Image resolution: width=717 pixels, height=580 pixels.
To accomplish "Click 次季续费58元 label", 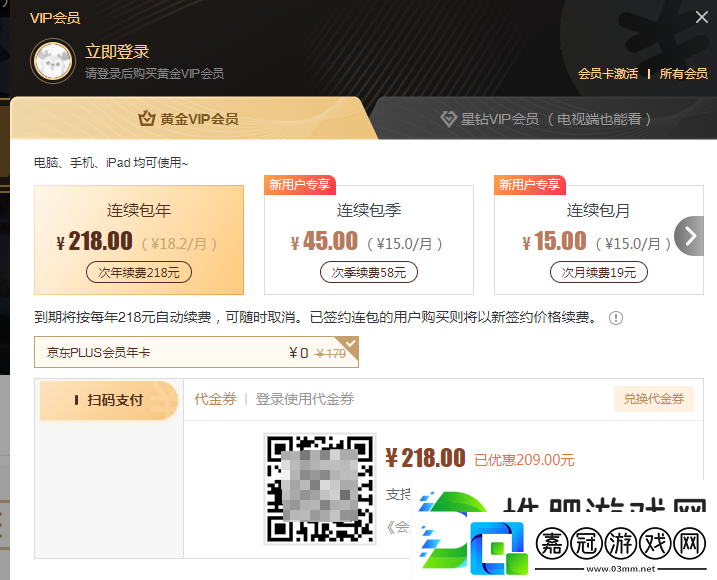I will pyautogui.click(x=369, y=272).
